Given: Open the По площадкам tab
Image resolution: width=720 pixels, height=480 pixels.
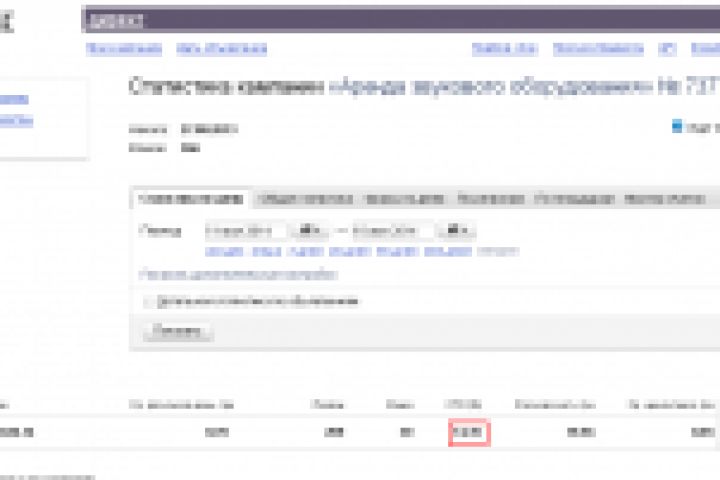Looking at the screenshot, I should click(x=574, y=199).
